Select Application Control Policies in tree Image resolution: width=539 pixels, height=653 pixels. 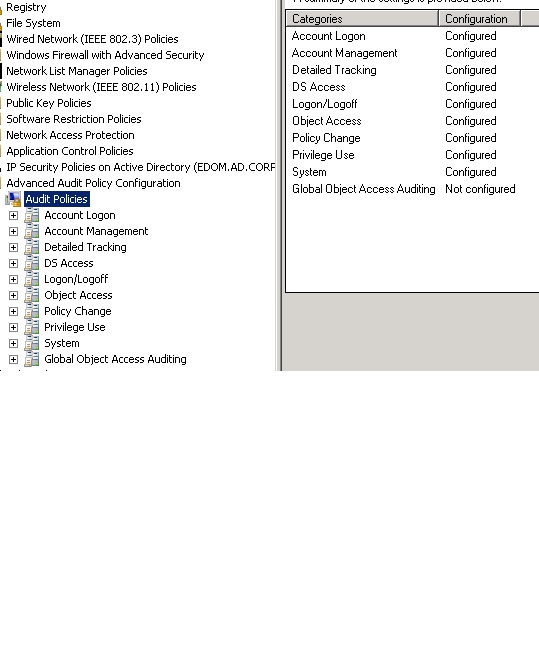[x=70, y=151]
